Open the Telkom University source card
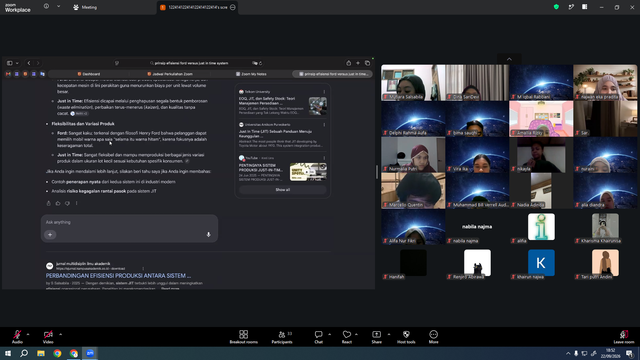 [282, 102]
